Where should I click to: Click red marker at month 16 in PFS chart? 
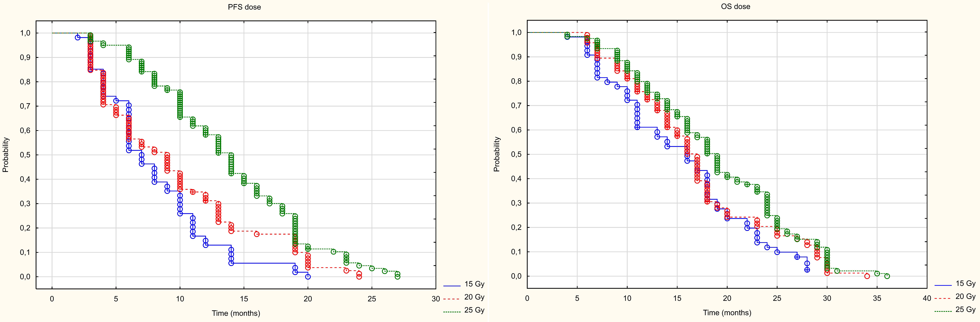(257, 234)
